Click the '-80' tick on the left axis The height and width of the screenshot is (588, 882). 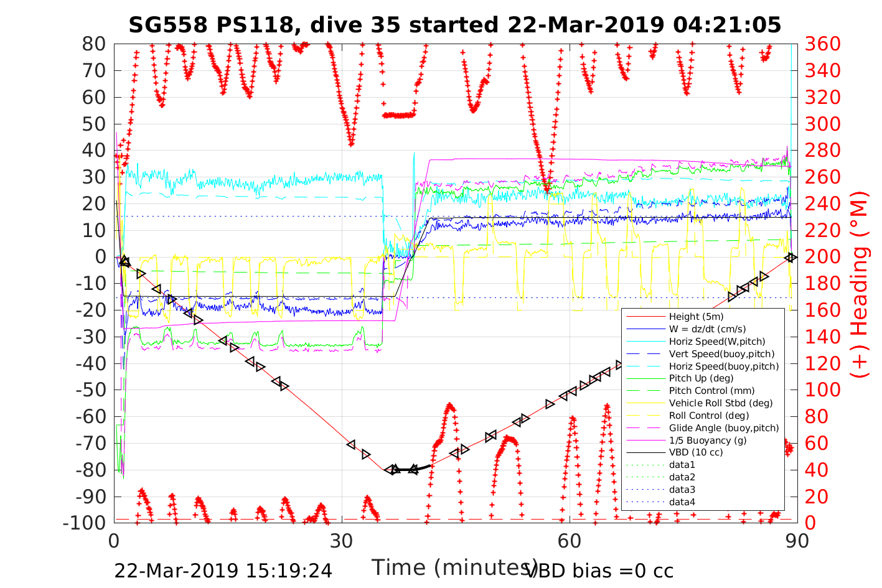[x=91, y=470]
